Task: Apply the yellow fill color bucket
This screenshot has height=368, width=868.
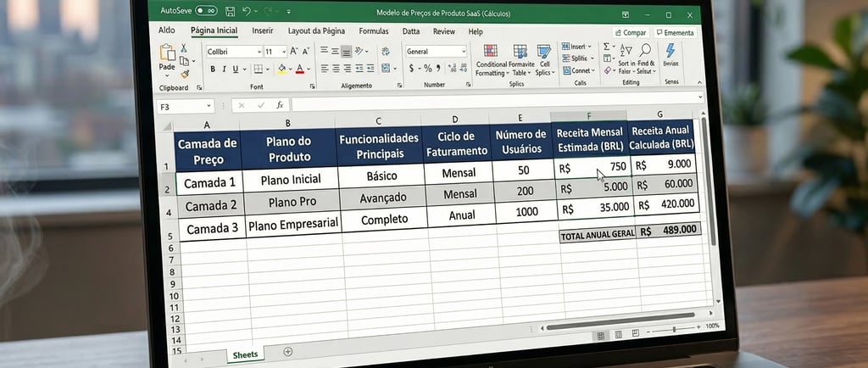Action: (x=281, y=69)
